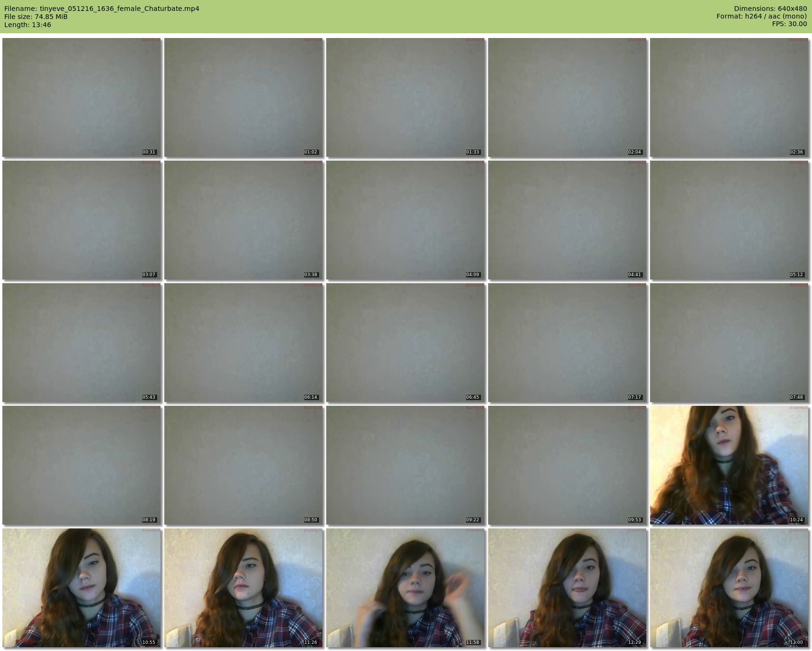The width and height of the screenshot is (812, 651).
Task: Select the final frame at 13:00
Action: click(x=729, y=588)
